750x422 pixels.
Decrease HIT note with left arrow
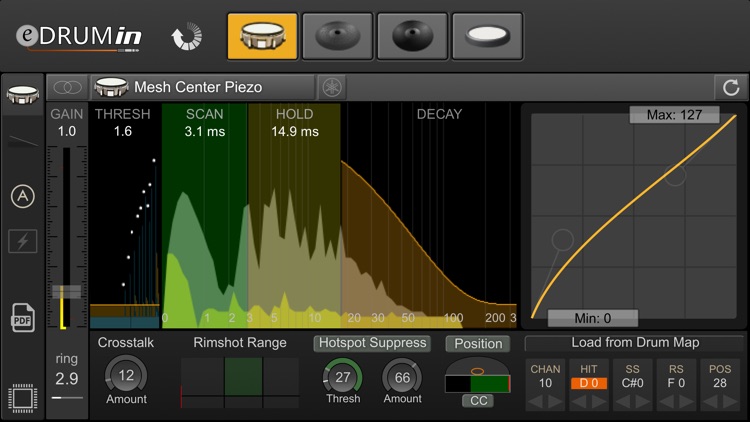click(x=579, y=402)
